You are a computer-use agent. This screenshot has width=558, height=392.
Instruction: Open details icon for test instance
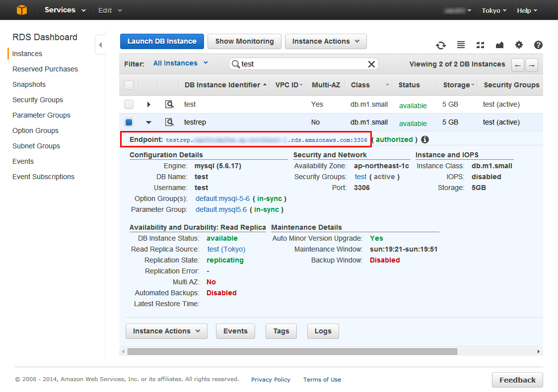tap(169, 104)
